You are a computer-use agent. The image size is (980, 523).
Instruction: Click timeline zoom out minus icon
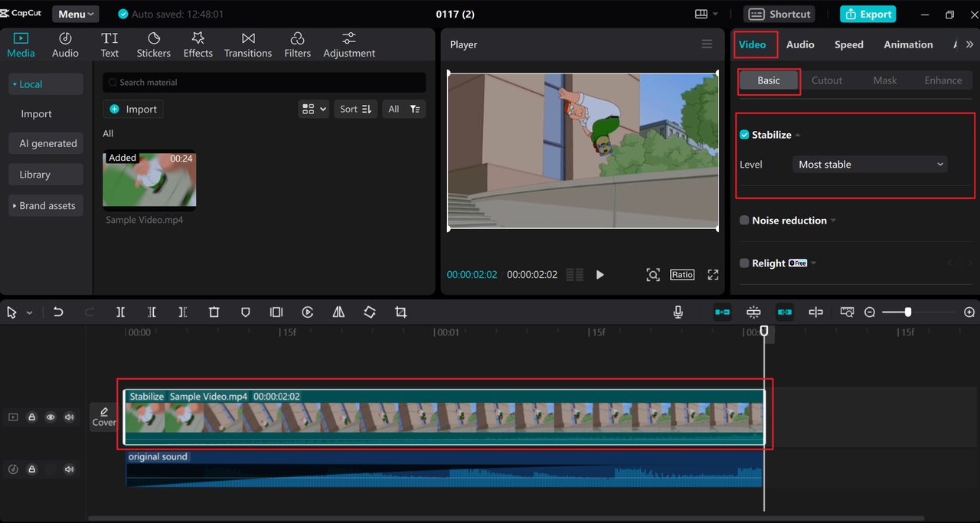click(870, 312)
